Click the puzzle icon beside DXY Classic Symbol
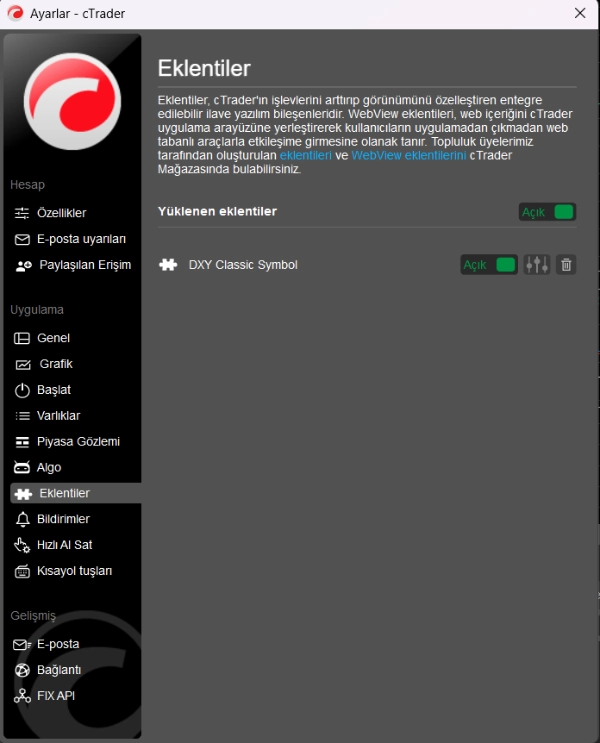This screenshot has width=600, height=743. pos(168,265)
